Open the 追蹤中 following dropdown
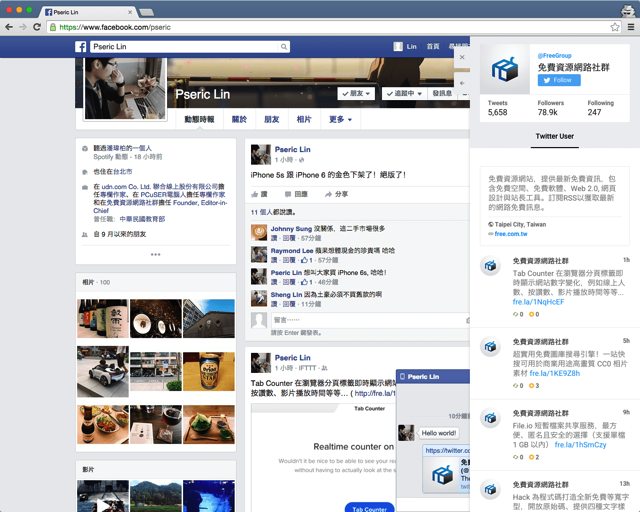 point(404,93)
